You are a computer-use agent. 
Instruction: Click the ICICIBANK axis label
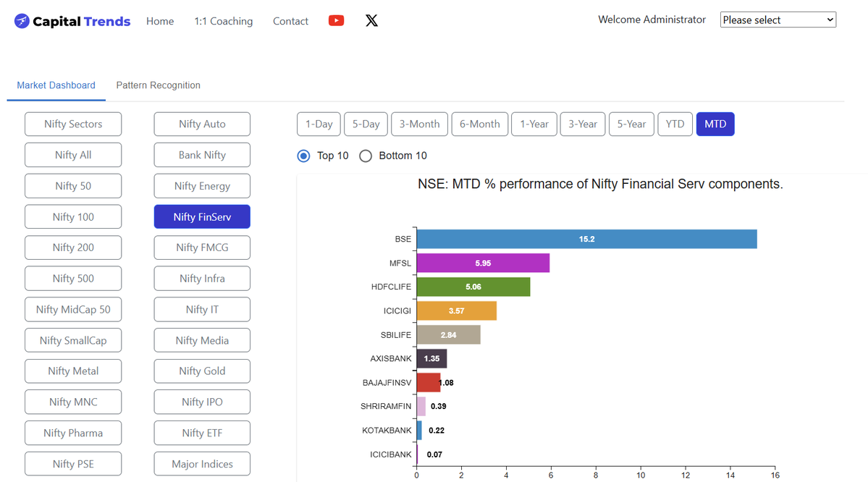391,454
